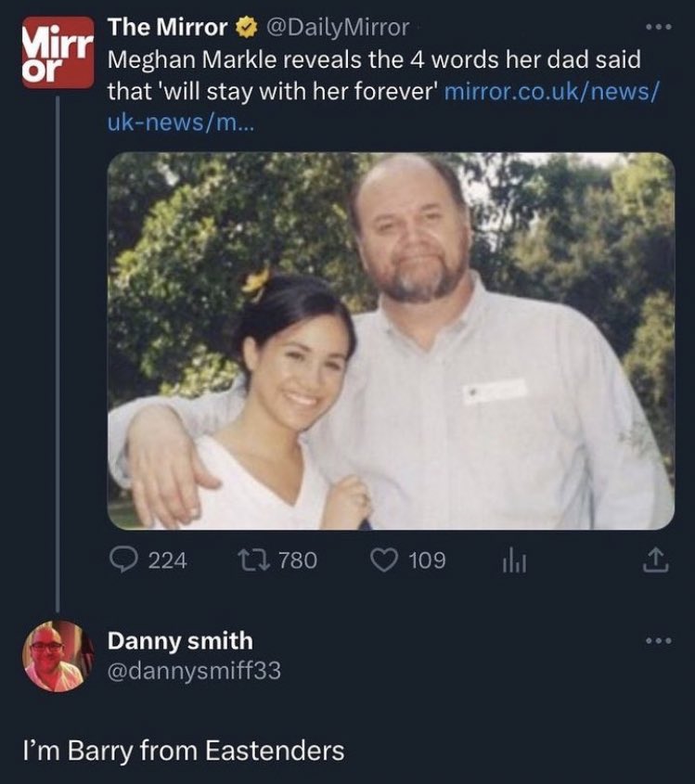Open more options for Danny smith's reply

[658, 640]
